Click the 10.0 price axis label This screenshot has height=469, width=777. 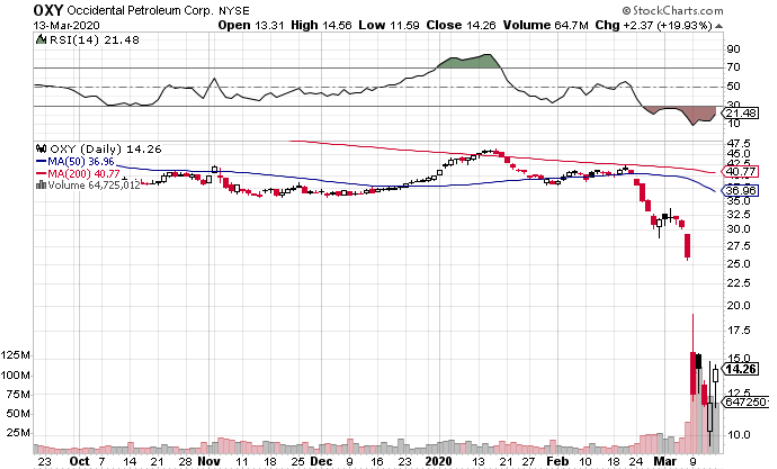tap(738, 435)
